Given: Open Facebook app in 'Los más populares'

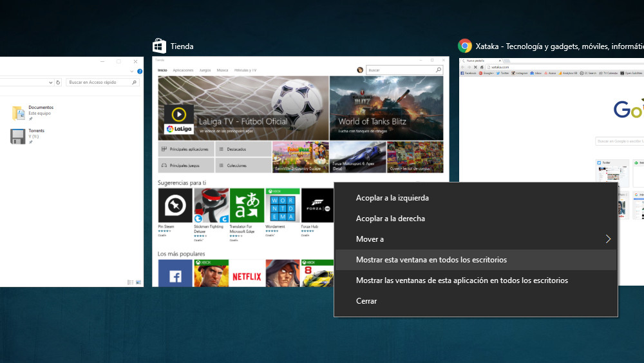Looking at the screenshot, I should [175, 273].
